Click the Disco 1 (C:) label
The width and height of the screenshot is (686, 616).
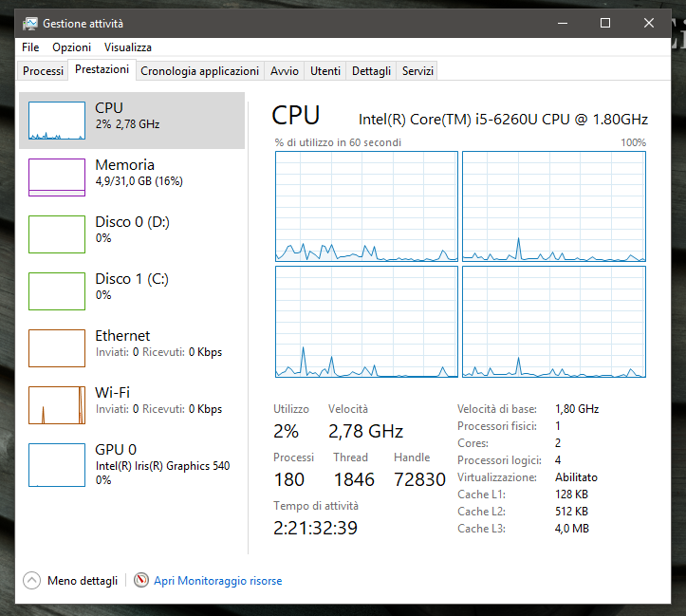(132, 279)
